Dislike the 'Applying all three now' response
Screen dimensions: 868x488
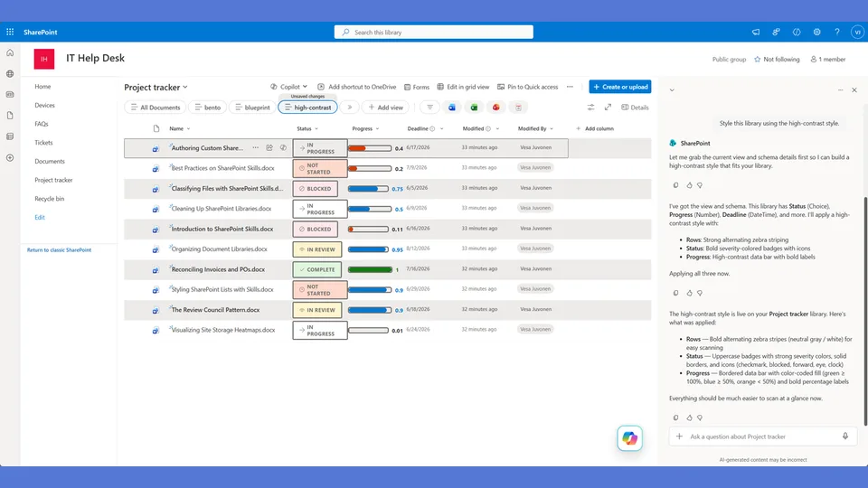coord(700,293)
